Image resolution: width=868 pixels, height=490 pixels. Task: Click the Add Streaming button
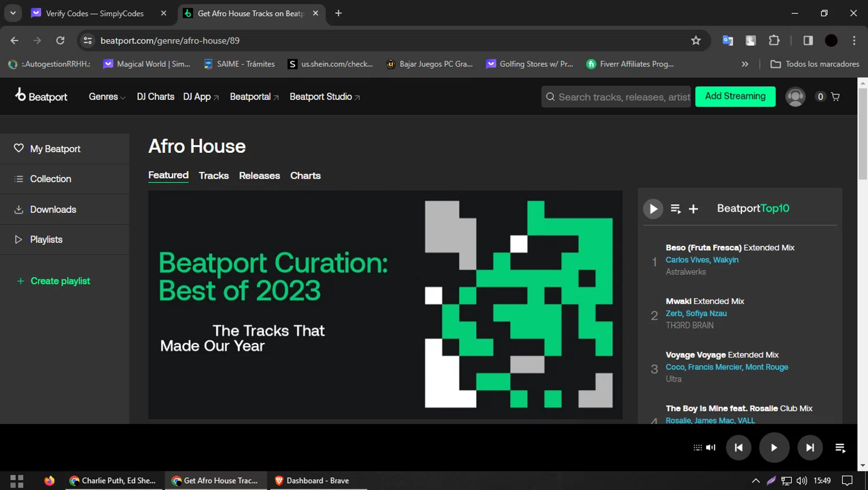(735, 96)
